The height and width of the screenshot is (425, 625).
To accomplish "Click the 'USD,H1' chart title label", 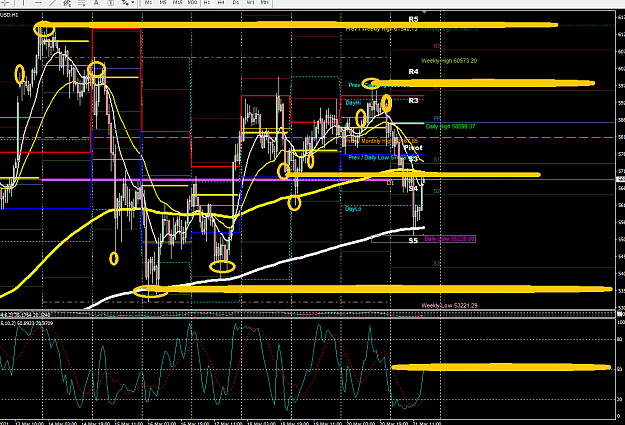I will click(9, 15).
